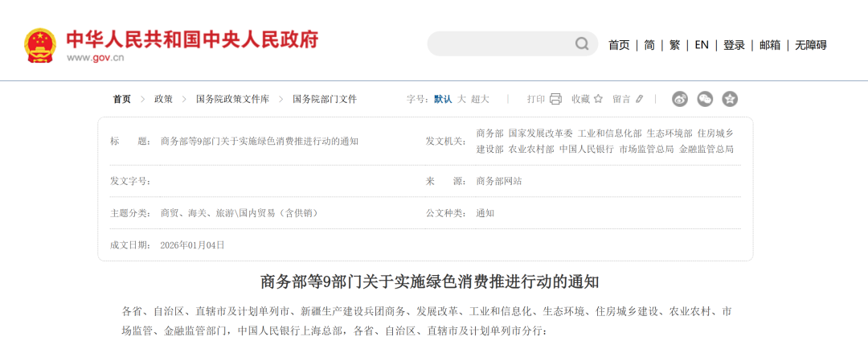
Task: Open the 邮箱 mailbox link
Action: coord(769,45)
